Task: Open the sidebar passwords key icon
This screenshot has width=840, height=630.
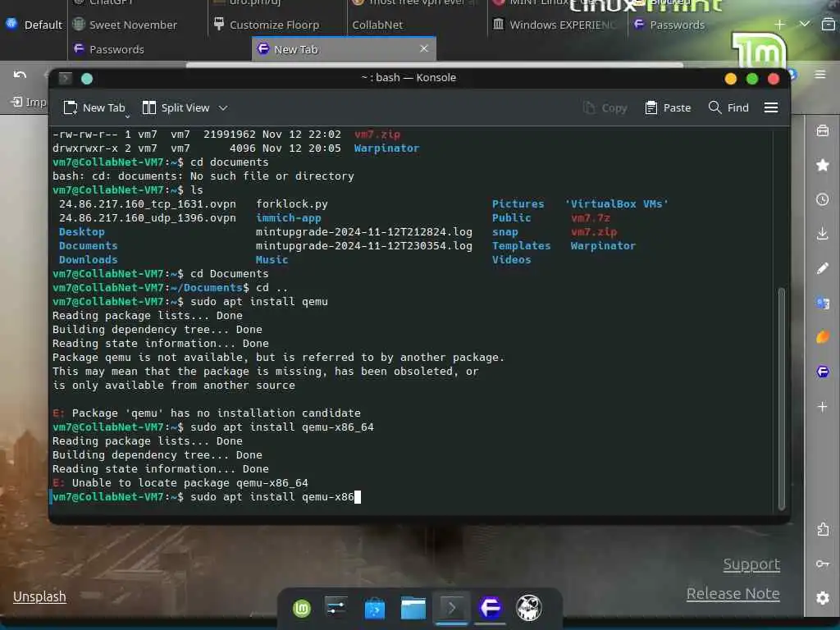Action: click(822, 564)
